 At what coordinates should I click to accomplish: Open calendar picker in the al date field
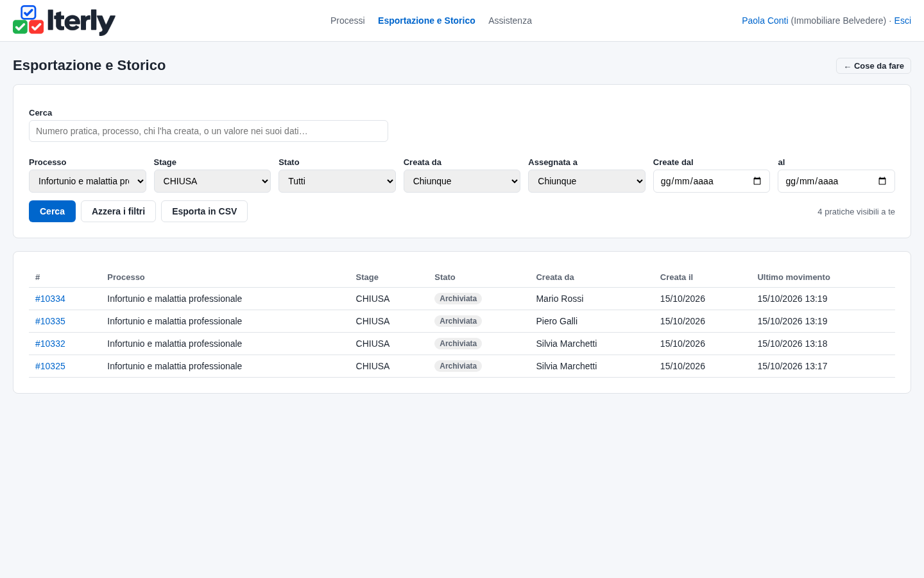pyautogui.click(x=882, y=181)
